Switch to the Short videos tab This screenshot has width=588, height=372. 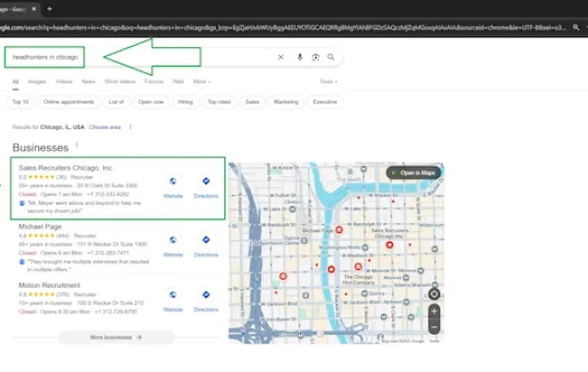tap(120, 81)
